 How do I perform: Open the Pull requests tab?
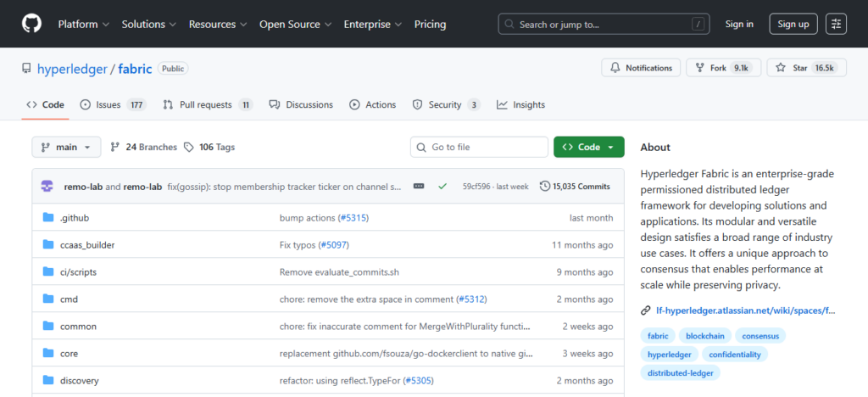tap(207, 105)
